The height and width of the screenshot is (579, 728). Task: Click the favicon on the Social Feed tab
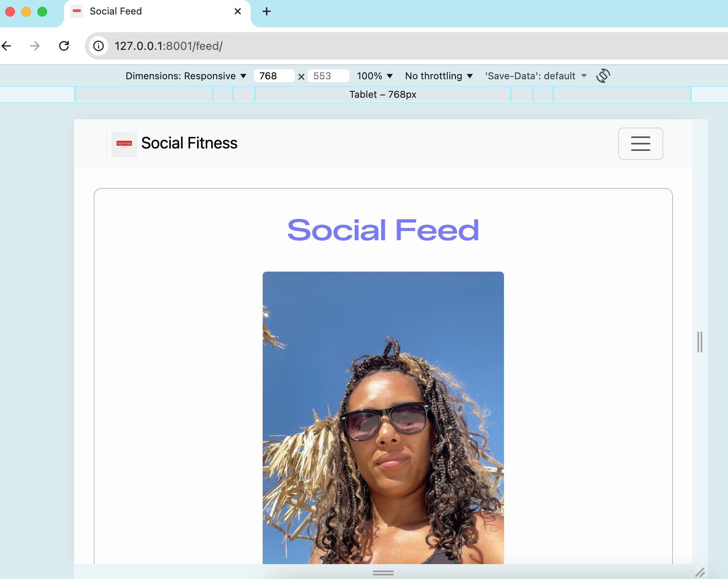77,11
